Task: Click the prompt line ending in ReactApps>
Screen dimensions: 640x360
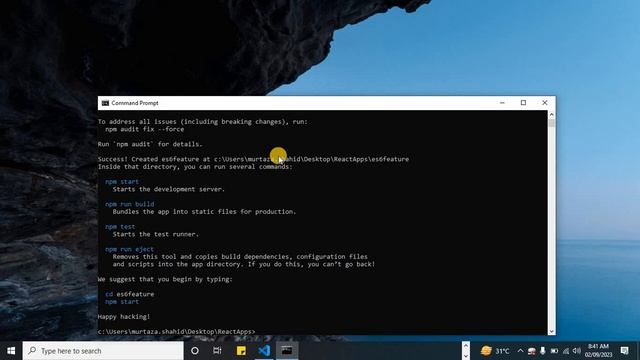Action: pyautogui.click(x=176, y=331)
